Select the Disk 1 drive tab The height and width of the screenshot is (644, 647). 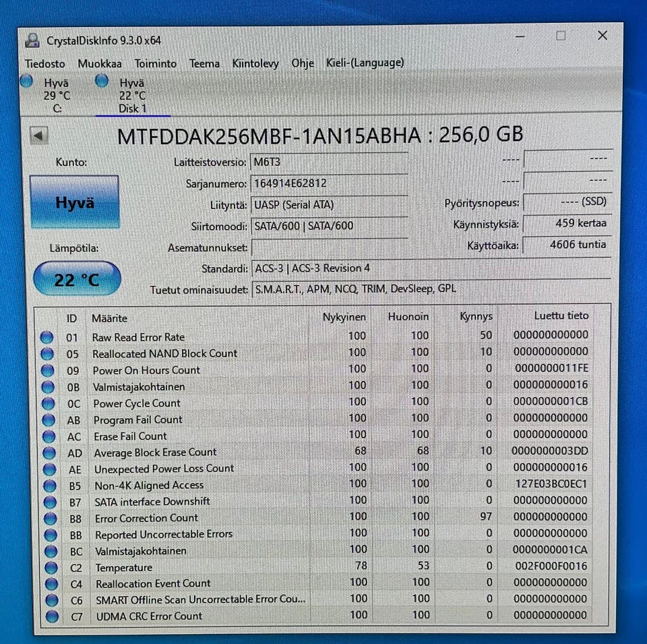click(x=133, y=95)
